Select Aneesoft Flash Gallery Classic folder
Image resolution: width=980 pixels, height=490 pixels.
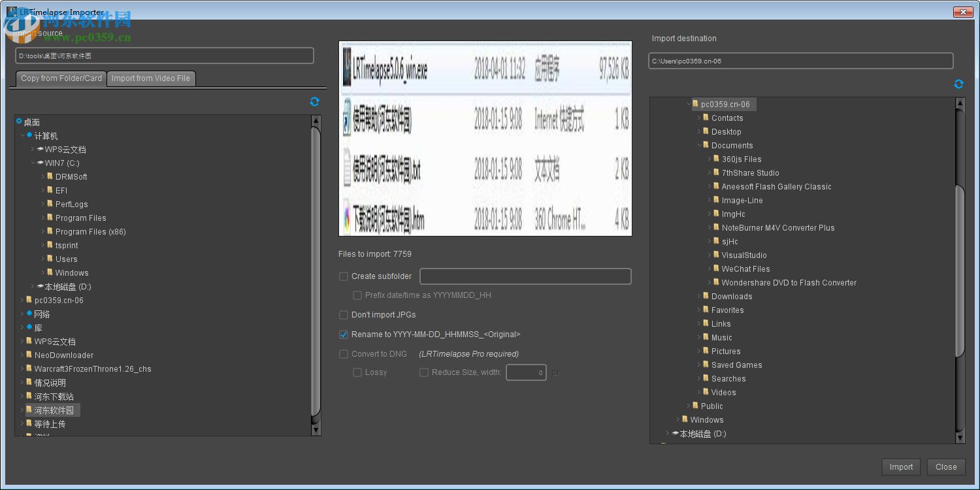point(776,187)
